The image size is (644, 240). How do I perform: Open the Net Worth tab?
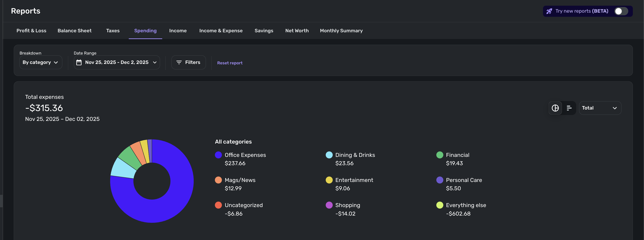click(x=297, y=31)
